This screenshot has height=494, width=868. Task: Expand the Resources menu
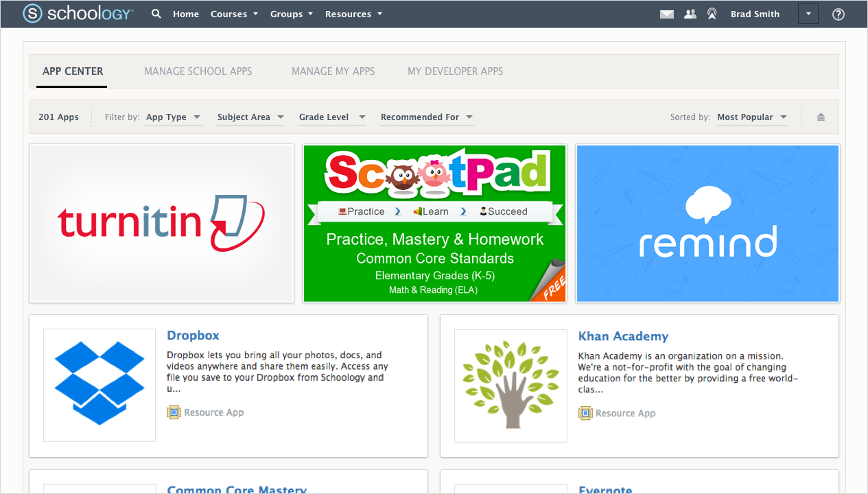pyautogui.click(x=354, y=14)
